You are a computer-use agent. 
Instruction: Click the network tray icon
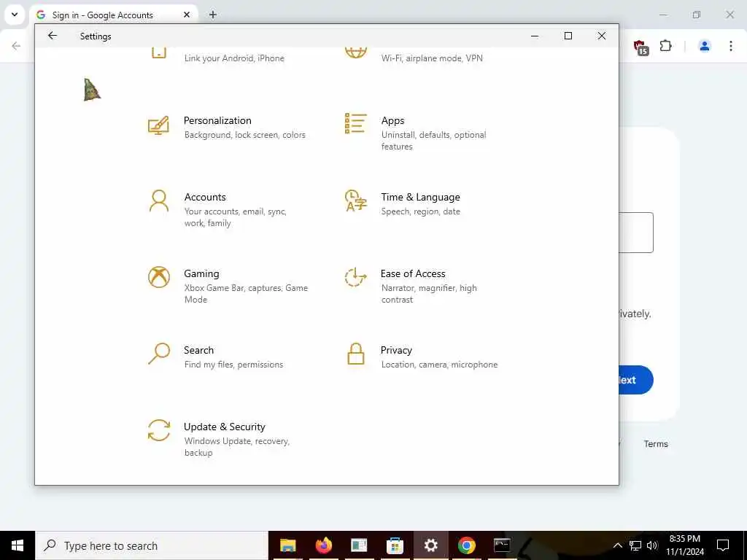(635, 545)
